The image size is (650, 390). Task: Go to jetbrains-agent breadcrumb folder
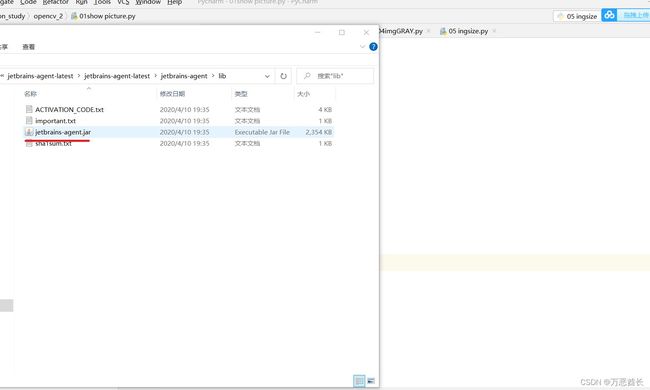click(184, 76)
